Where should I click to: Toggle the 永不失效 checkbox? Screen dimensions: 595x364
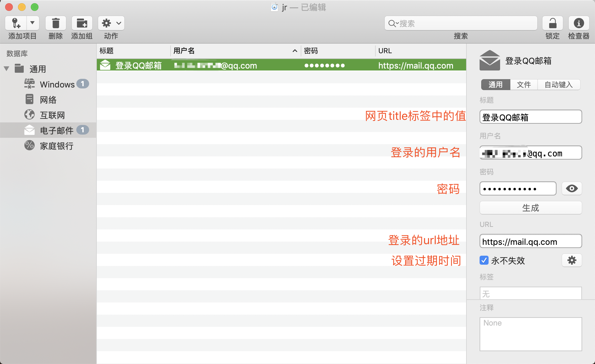[x=484, y=260]
